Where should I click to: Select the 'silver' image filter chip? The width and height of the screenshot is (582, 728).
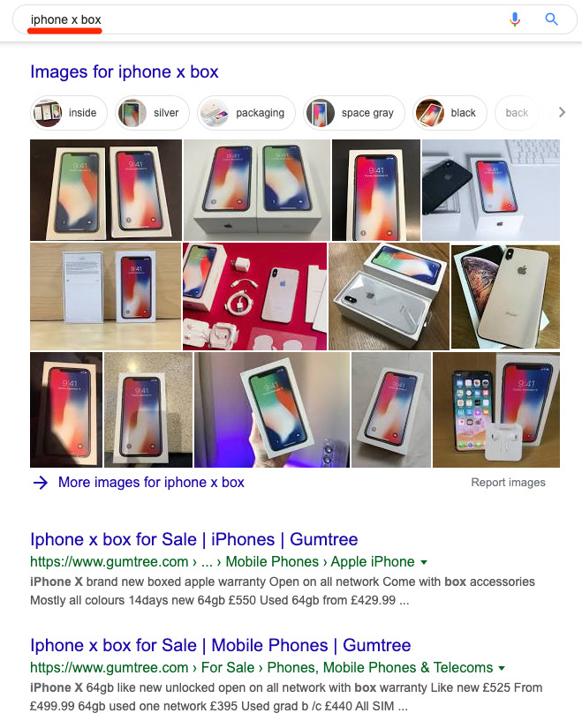[153, 113]
